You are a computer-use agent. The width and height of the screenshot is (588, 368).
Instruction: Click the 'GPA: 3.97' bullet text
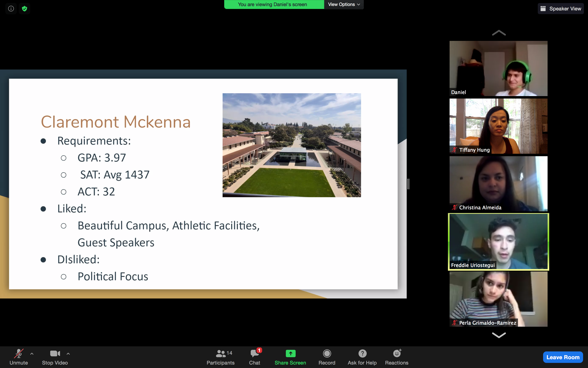click(101, 158)
